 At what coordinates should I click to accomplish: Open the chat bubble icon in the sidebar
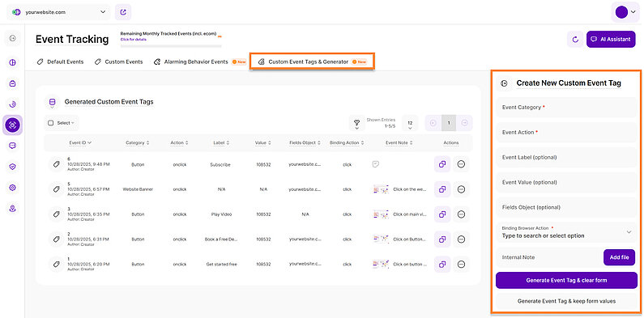pyautogui.click(x=12, y=146)
